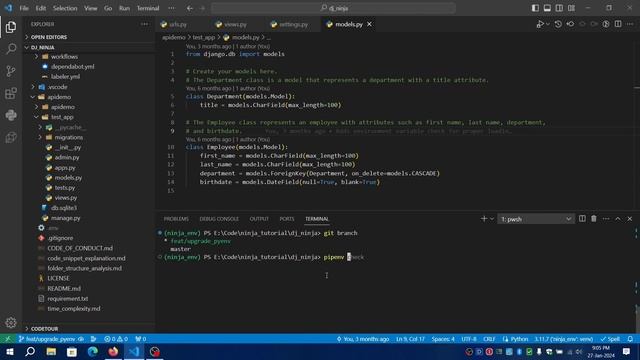The height and width of the screenshot is (360, 640).
Task: Open File Explorer from the Windows taskbar
Action: tap(51, 352)
